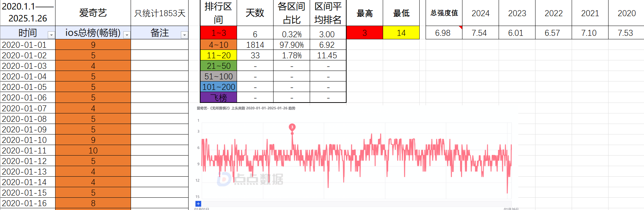The image size is (644, 210).
Task: Click the chart title 爱奇艺 trend text
Action: pyautogui.click(x=246, y=108)
